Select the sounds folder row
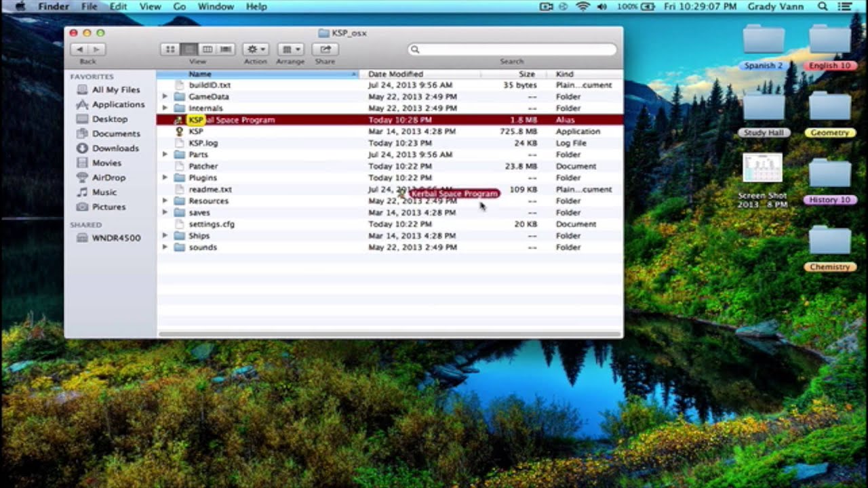 tap(390, 247)
